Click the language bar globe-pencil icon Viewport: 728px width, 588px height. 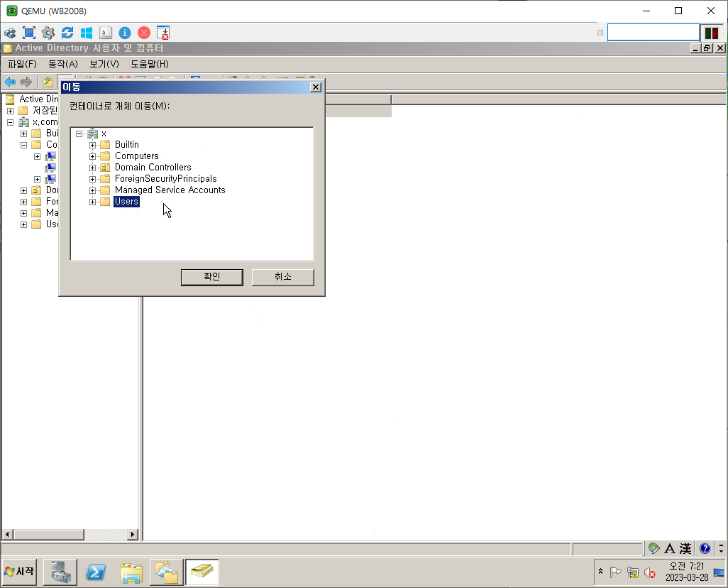tap(653, 548)
